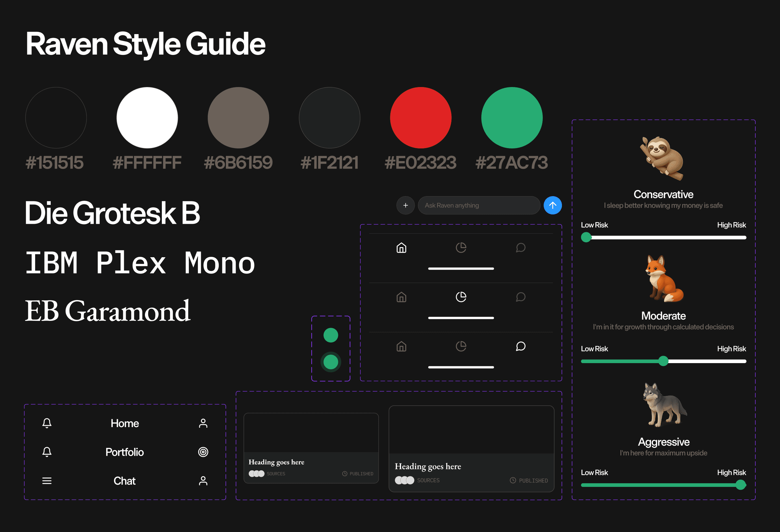This screenshot has height=532, width=780.
Task: Pick the green #27AC73 color swatch
Action: [512, 118]
